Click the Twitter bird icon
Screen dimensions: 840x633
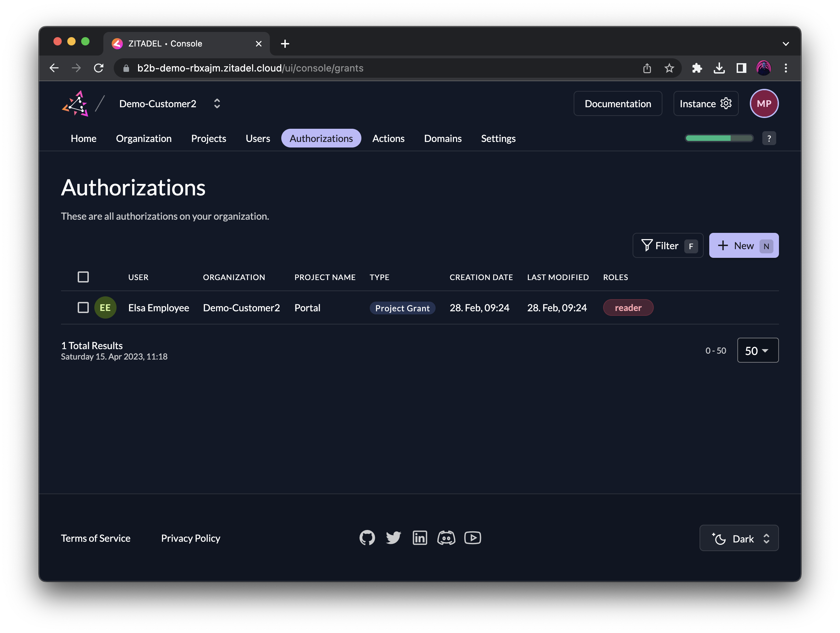point(393,538)
